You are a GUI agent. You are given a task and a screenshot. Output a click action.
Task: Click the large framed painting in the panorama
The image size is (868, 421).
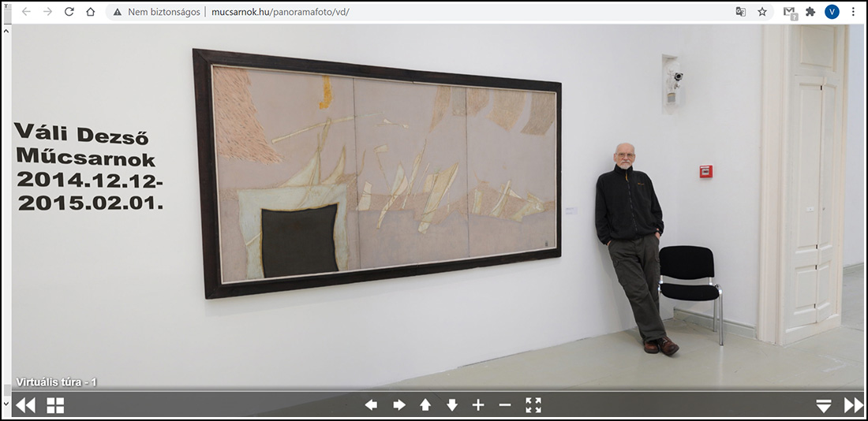(377, 173)
